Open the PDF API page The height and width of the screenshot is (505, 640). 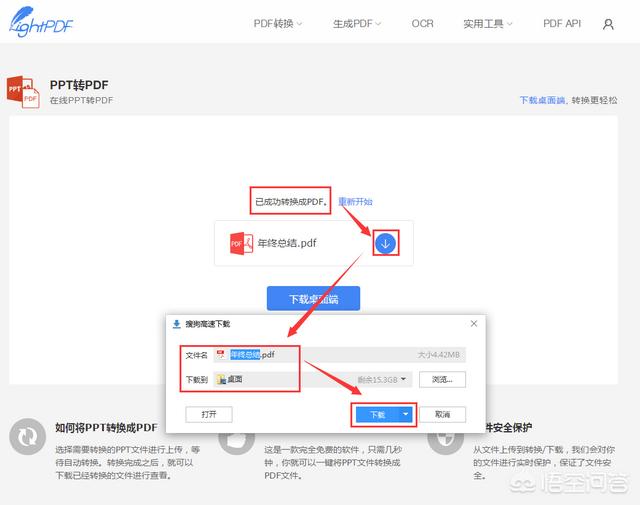[562, 24]
